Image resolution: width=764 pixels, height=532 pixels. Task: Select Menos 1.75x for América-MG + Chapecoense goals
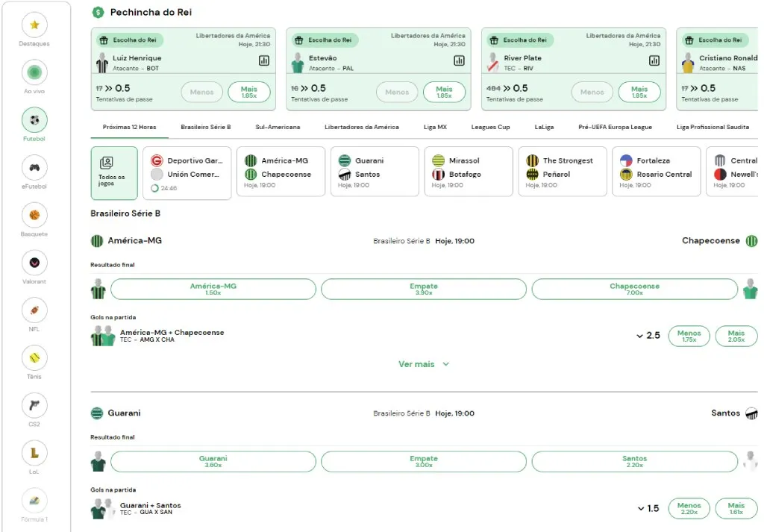tap(689, 336)
